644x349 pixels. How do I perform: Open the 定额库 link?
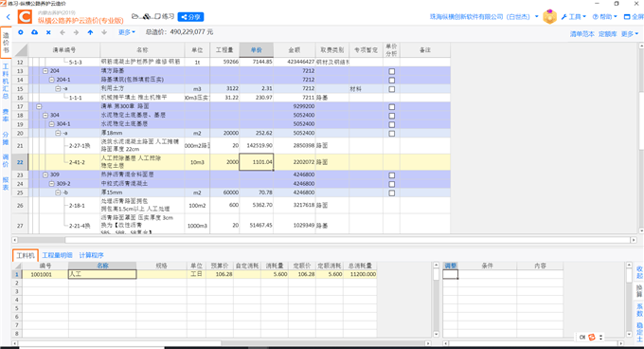(x=607, y=34)
